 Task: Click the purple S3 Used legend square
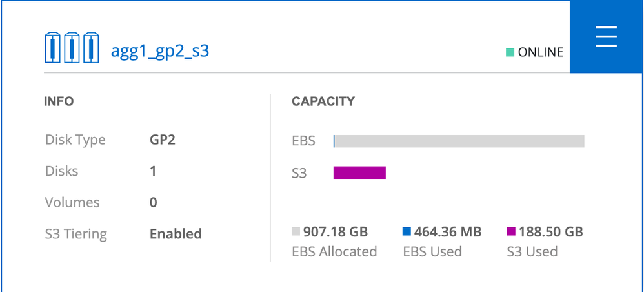[x=511, y=231]
